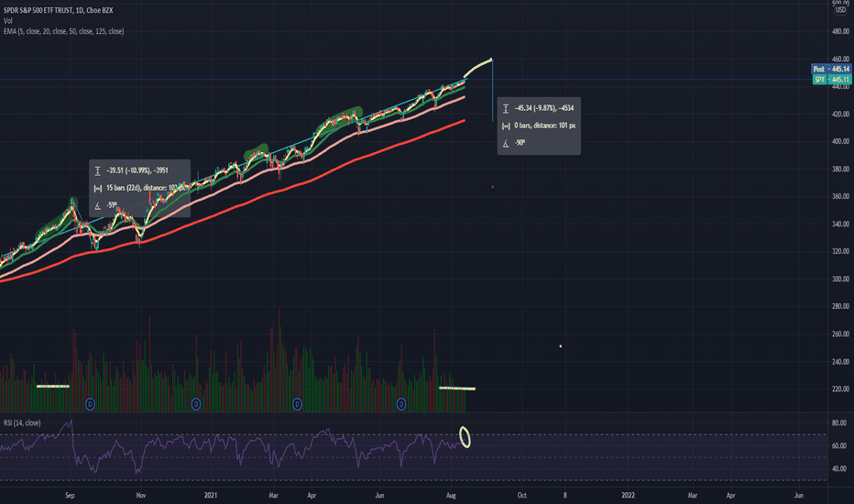
Task: Select the -45.34 (-9.87%) measurement tooltip
Action: pos(539,126)
